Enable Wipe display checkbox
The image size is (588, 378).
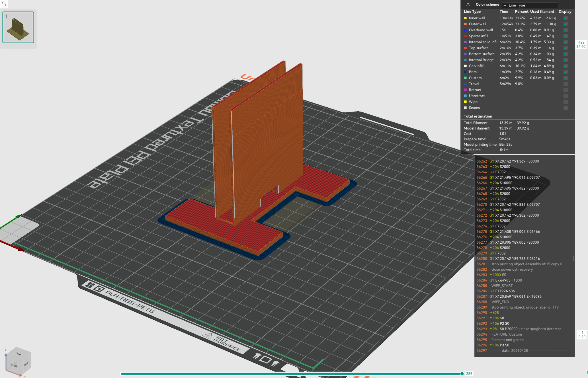point(566,102)
